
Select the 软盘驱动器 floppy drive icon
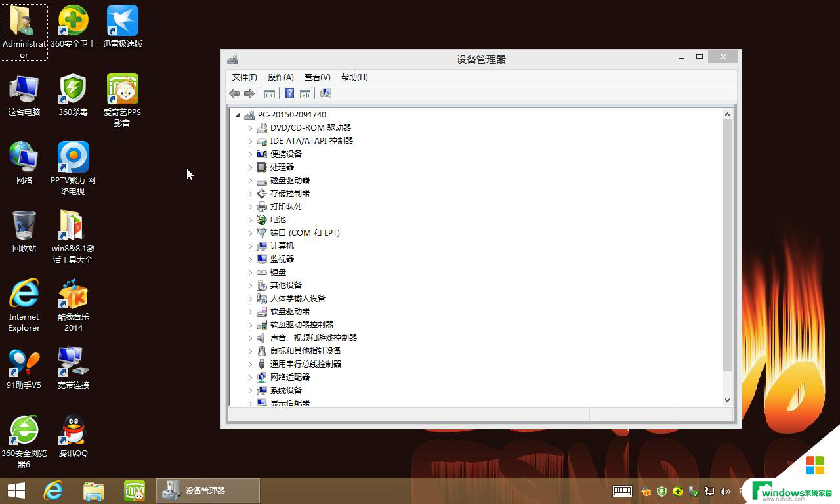point(262,312)
